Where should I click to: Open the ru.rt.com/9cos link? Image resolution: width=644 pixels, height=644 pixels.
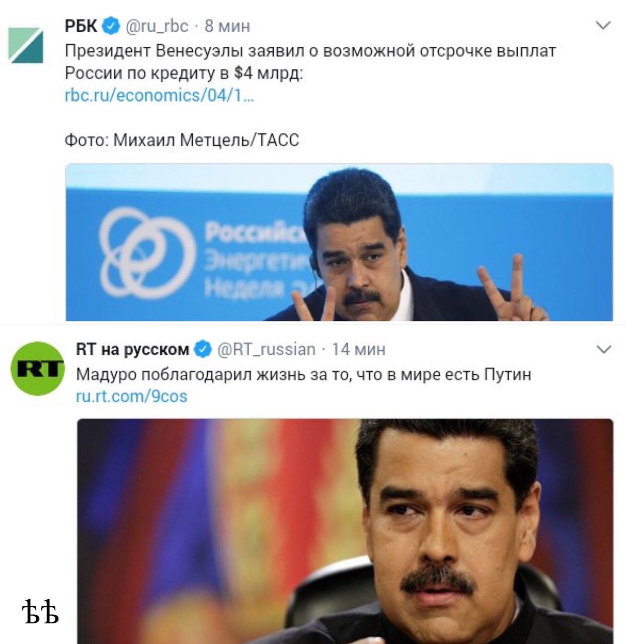tap(132, 396)
